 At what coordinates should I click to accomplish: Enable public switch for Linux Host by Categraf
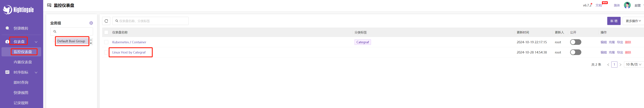576,52
